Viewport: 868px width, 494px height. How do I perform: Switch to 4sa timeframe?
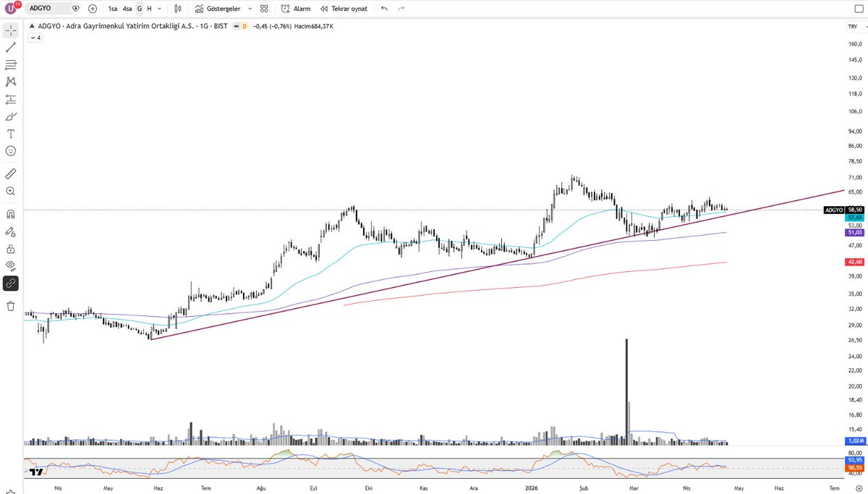pos(127,9)
